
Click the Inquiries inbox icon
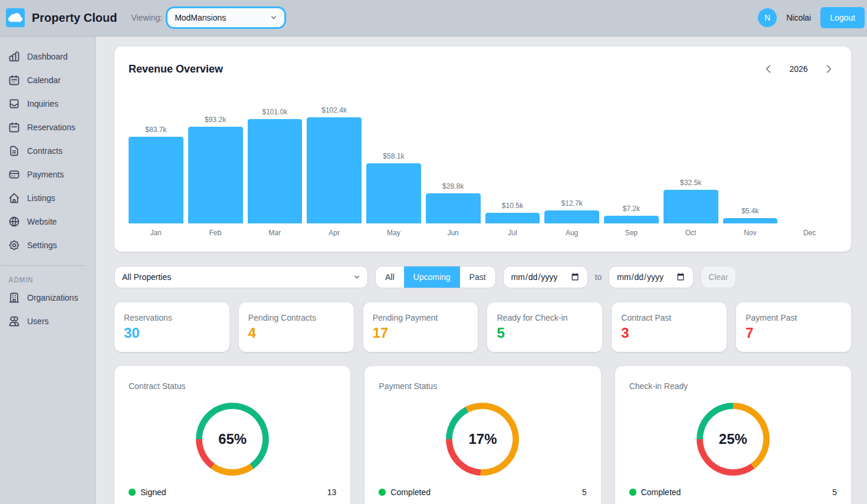pyautogui.click(x=14, y=104)
